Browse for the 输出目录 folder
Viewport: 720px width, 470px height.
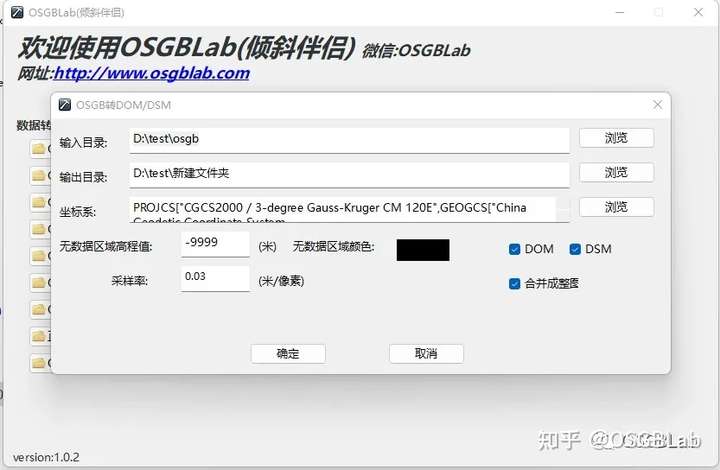pos(616,173)
